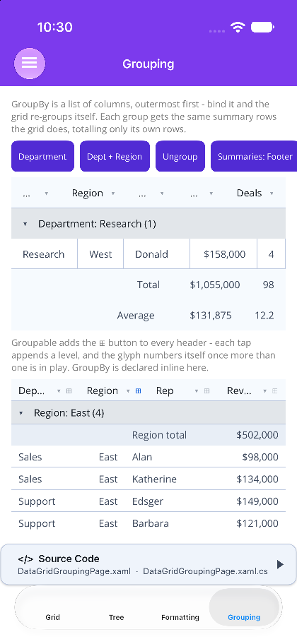Image resolution: width=297 pixels, height=644 pixels.
Task: Tap the $121,000 revenue cell
Action: [x=257, y=524]
